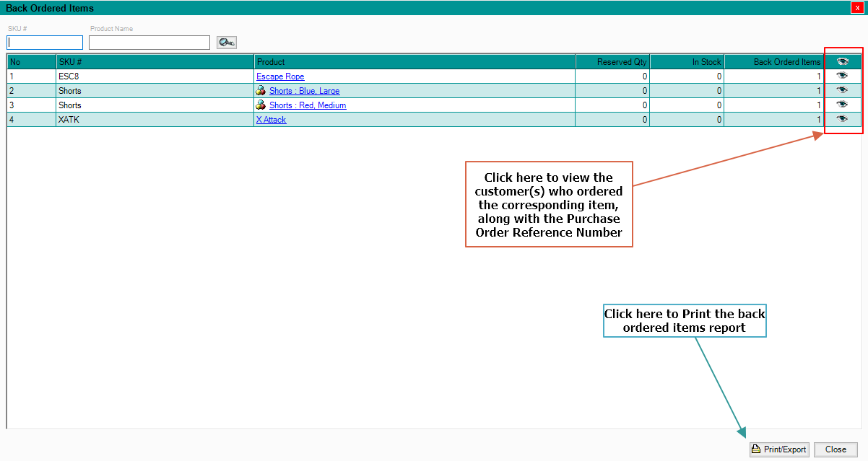Screen dimensions: 868x461
Task: Sort by the Product column header
Action: (x=415, y=62)
